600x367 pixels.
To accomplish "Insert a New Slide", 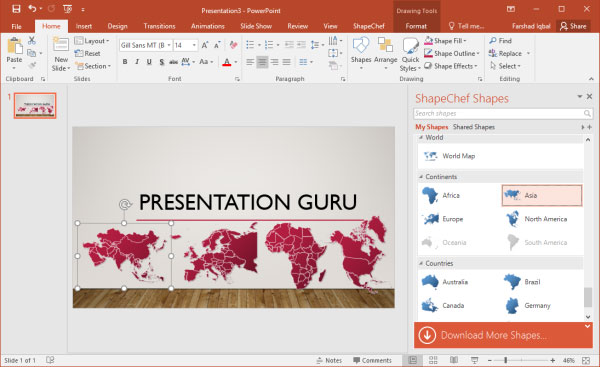I will [x=61, y=54].
